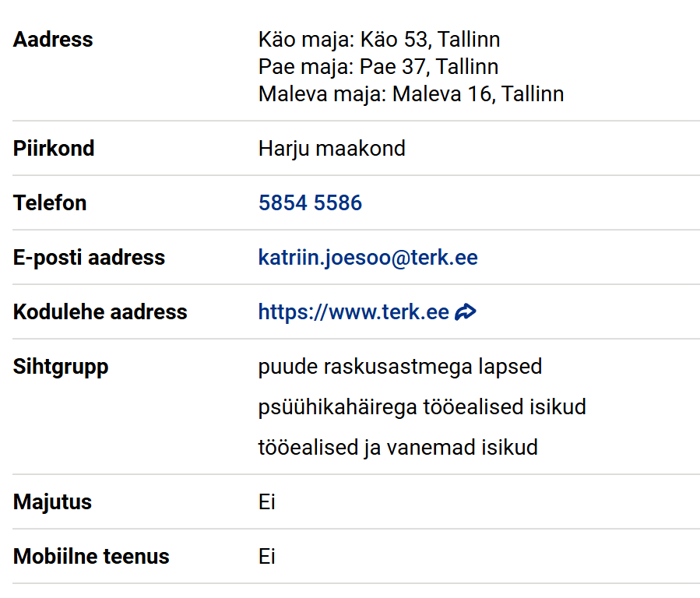Click the E-posti aadress label

pos(89,258)
